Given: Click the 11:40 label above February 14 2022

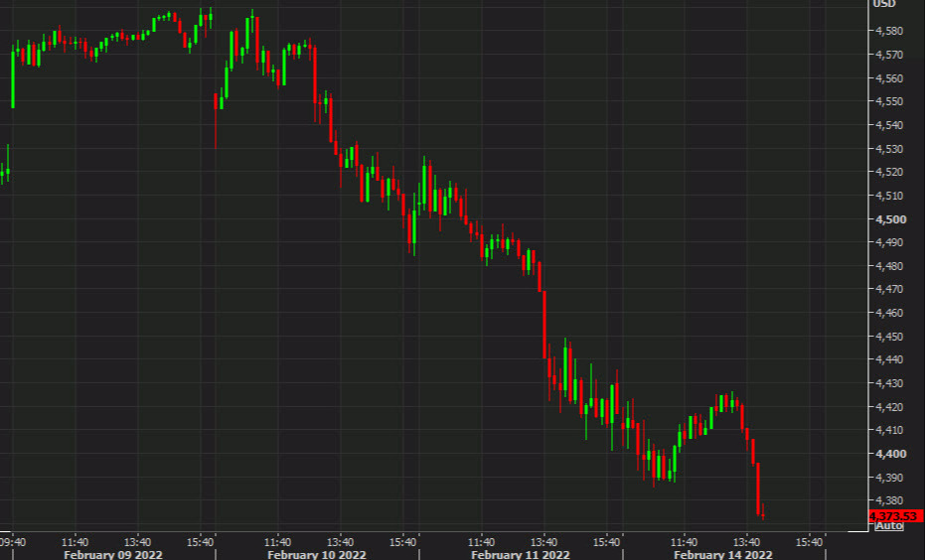Looking at the screenshot, I should 684,542.
